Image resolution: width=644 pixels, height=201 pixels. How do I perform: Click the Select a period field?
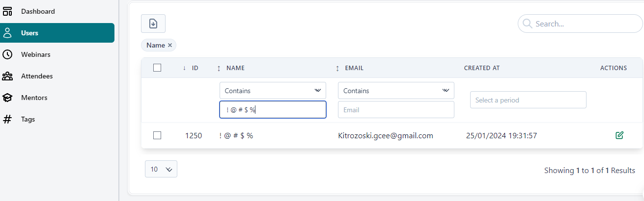click(x=528, y=100)
